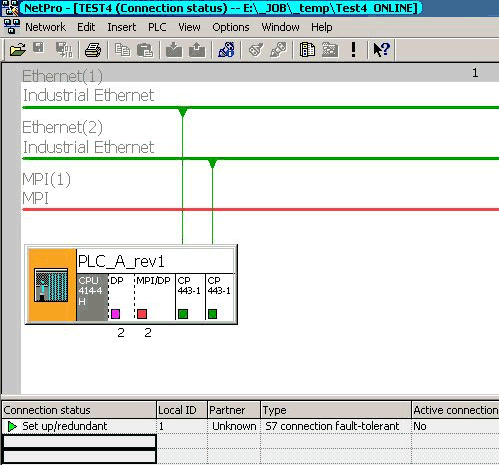Click the Copy icon in toolbar
This screenshot has height=465, width=499.
tap(122, 50)
